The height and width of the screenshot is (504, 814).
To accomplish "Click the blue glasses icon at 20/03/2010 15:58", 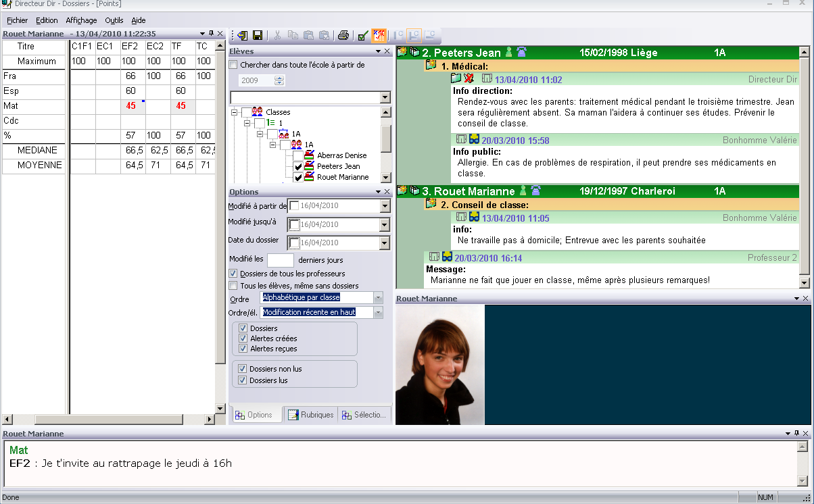I will click(475, 140).
